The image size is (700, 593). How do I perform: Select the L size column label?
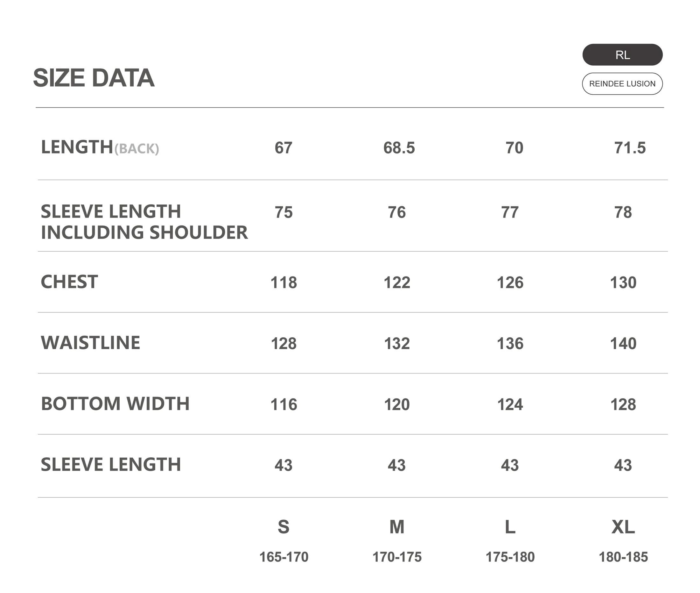coord(510,527)
